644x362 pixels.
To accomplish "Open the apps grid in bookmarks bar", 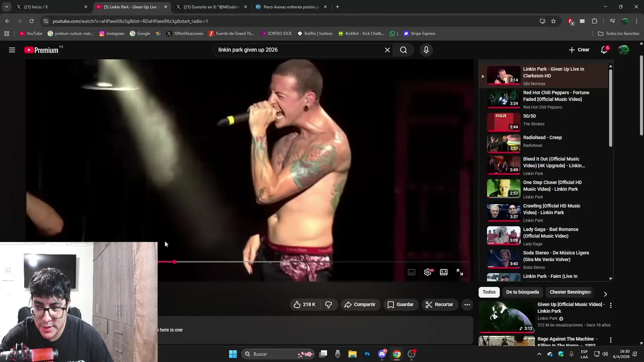I will 7,34.
